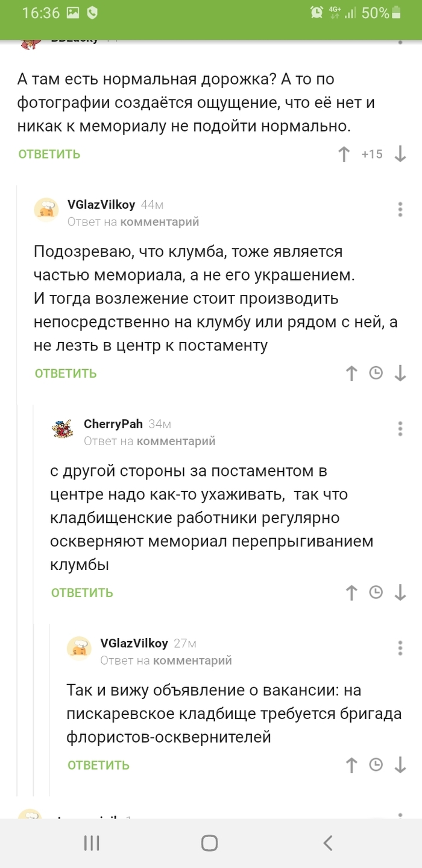Reply to CherryPah's comment via ОТВЕТИТЬ

(x=82, y=592)
